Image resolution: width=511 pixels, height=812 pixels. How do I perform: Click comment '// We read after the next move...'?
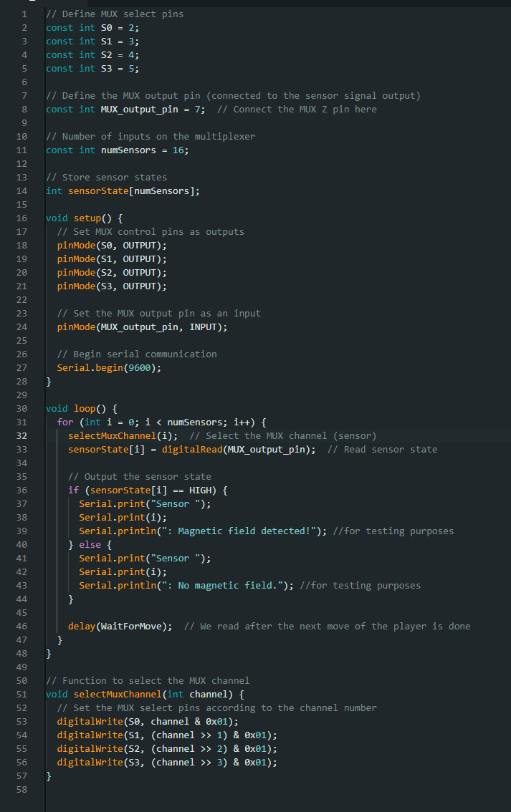pos(327,627)
